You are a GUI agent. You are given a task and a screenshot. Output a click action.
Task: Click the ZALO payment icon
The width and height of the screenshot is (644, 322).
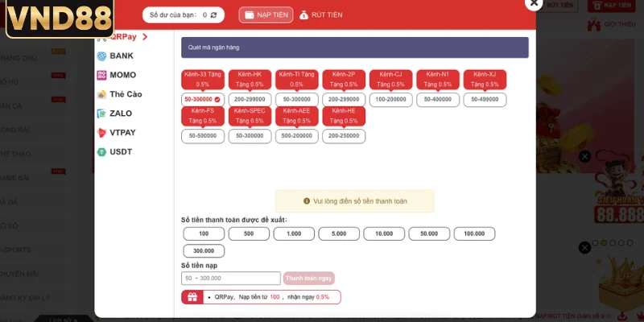(x=101, y=114)
